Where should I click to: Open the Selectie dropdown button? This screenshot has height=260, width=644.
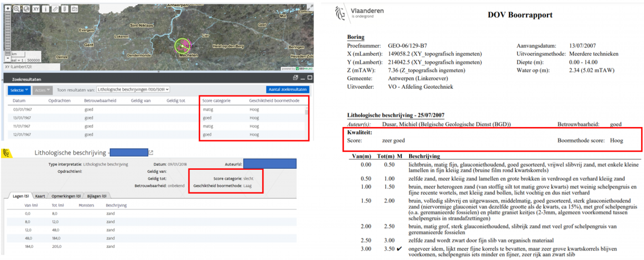pyautogui.click(x=19, y=90)
